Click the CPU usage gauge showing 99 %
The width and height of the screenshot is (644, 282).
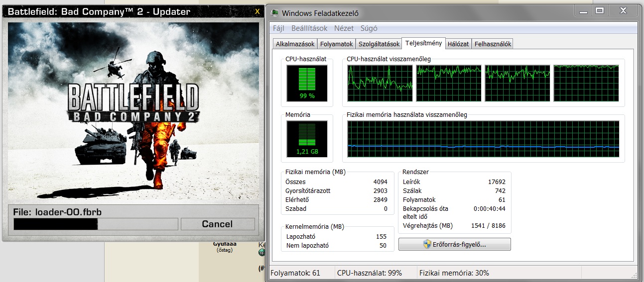point(307,83)
